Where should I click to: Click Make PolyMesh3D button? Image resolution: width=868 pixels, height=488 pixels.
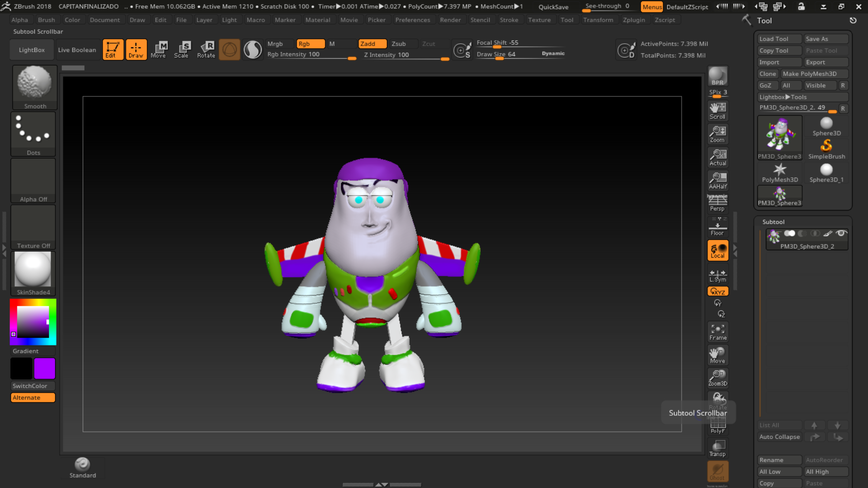click(x=814, y=74)
